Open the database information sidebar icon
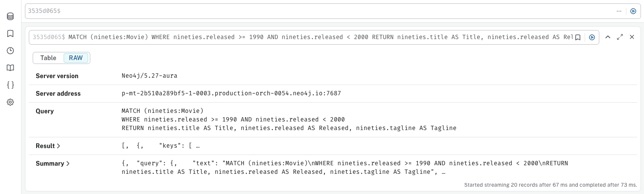Image resolution: width=644 pixels, height=194 pixels. [x=10, y=17]
